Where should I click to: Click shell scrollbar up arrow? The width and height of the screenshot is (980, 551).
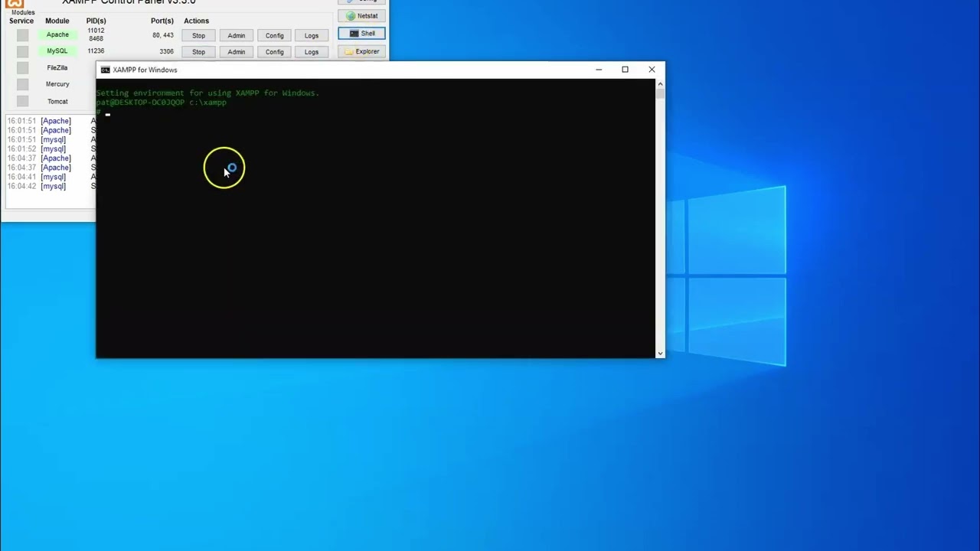coord(660,83)
